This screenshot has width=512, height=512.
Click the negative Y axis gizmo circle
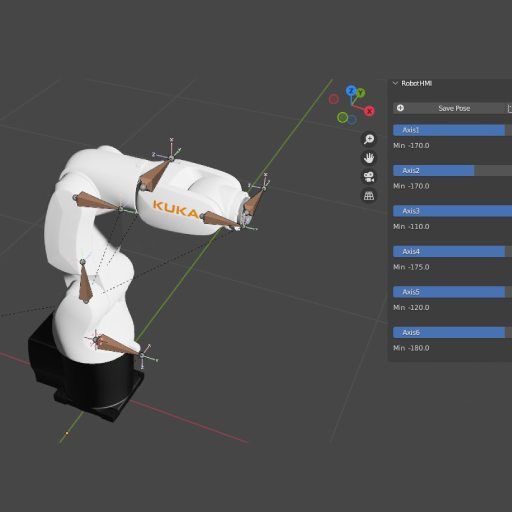[x=342, y=117]
